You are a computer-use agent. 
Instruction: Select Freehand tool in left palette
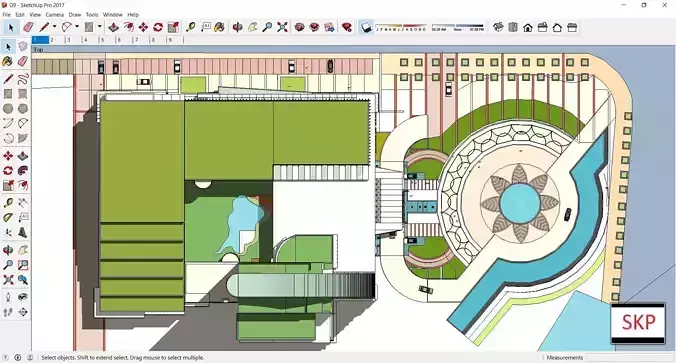point(23,79)
